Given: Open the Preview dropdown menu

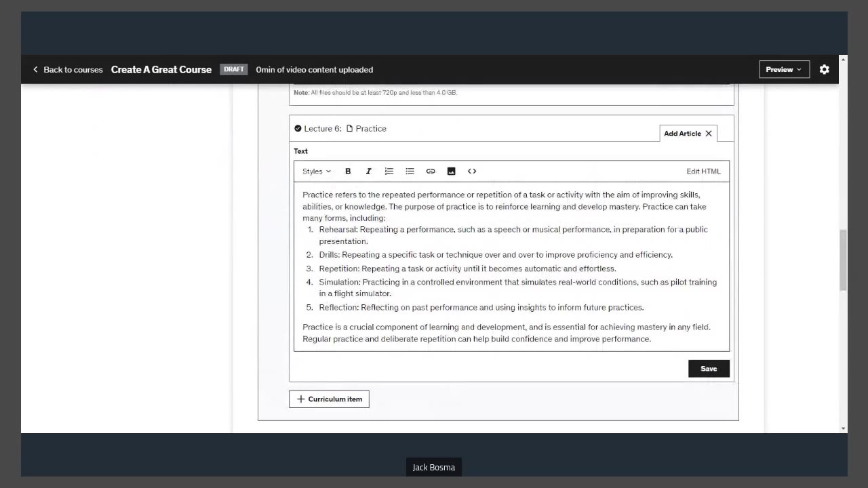Looking at the screenshot, I should [784, 69].
